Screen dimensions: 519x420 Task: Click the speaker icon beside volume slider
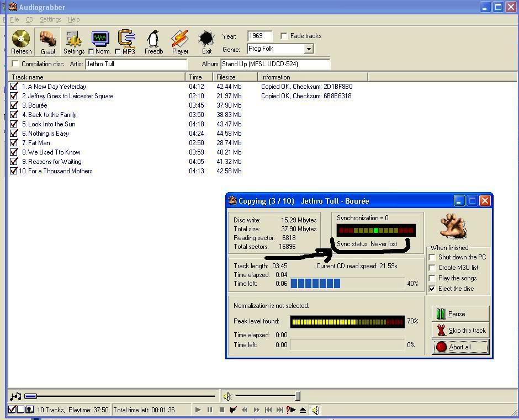227,396
